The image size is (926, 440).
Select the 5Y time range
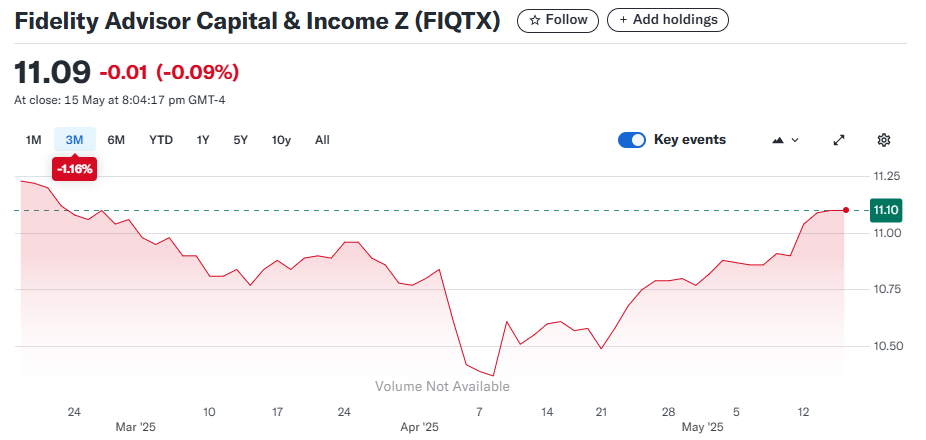[x=240, y=140]
